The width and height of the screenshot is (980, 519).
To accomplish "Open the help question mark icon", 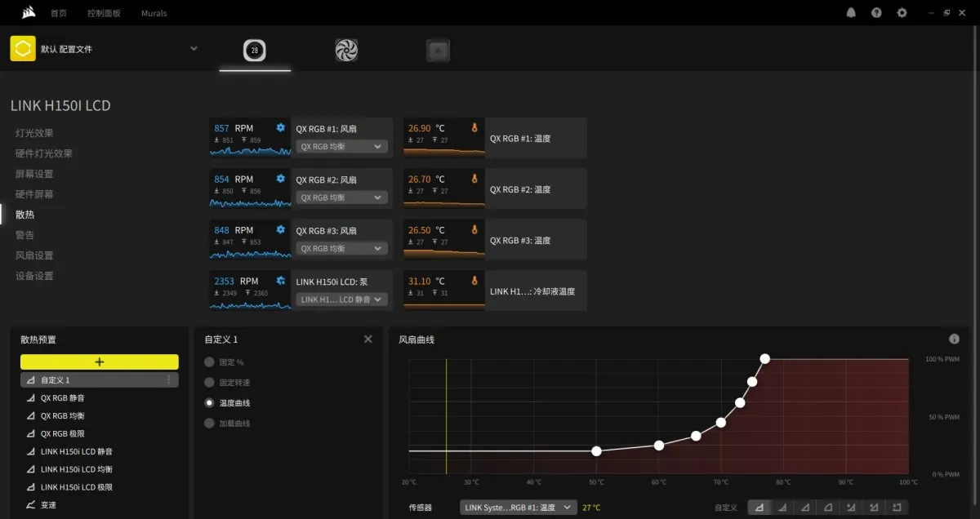I will (877, 13).
